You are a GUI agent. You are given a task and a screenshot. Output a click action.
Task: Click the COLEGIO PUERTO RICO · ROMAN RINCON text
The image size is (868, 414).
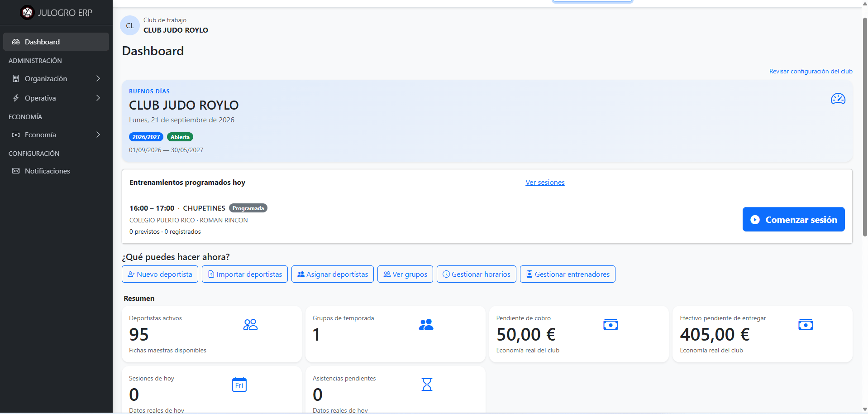[x=189, y=220]
